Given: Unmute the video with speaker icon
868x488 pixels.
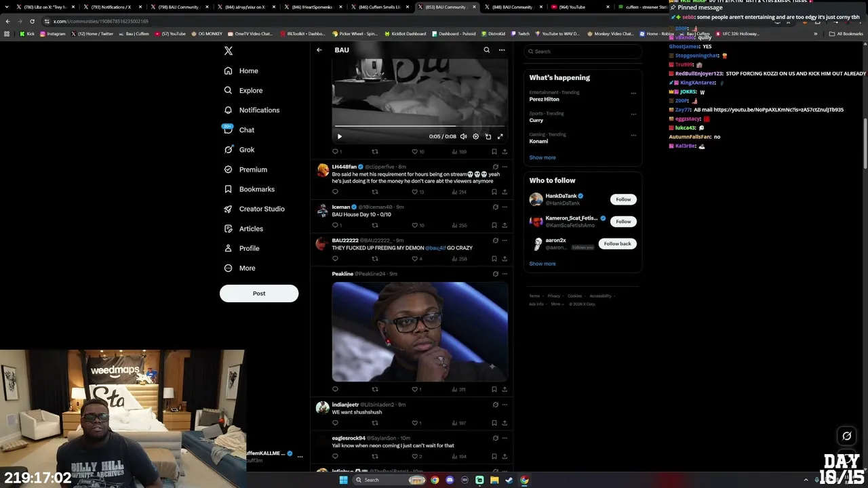Looking at the screenshot, I should tap(463, 136).
